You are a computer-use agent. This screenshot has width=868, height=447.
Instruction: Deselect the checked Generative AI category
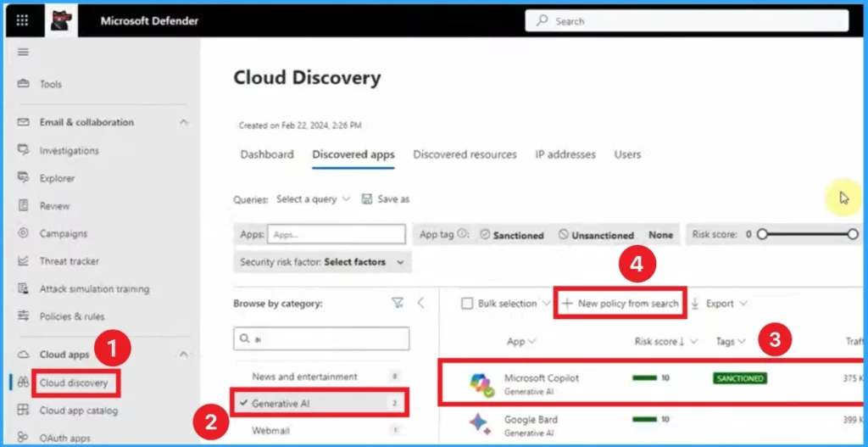[320, 403]
